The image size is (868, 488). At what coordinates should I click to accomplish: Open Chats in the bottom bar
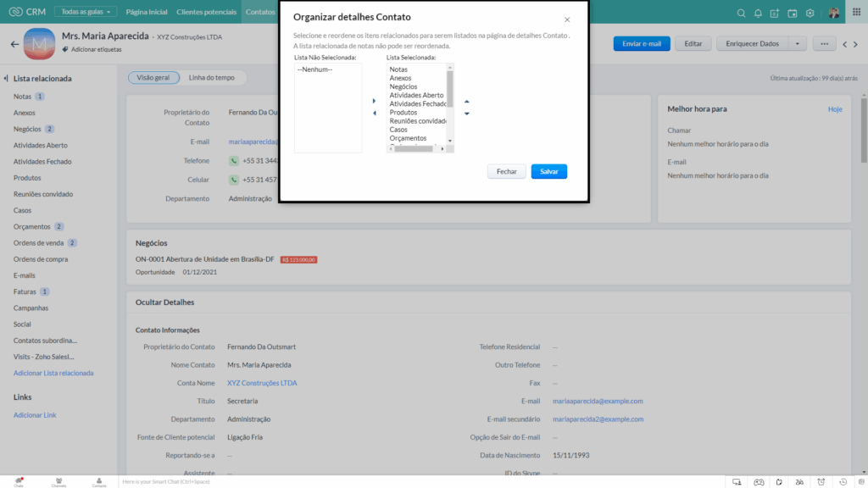[x=19, y=482]
